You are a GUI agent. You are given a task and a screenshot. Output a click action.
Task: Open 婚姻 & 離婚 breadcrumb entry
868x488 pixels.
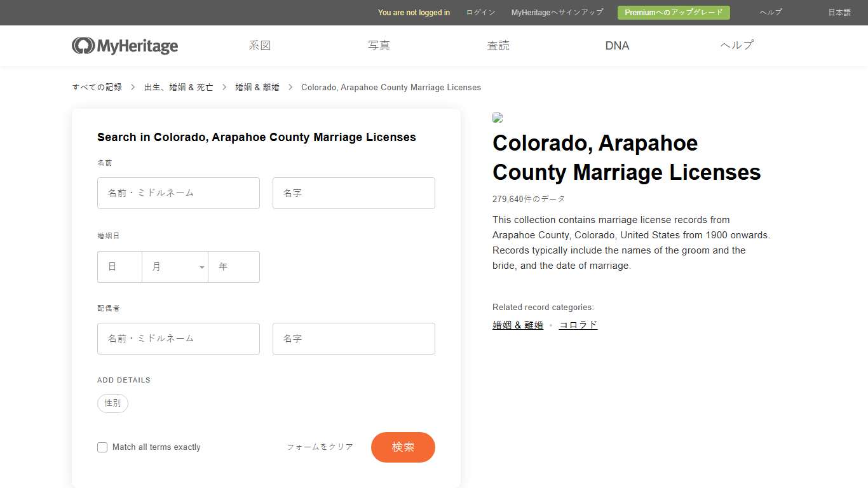pyautogui.click(x=257, y=87)
